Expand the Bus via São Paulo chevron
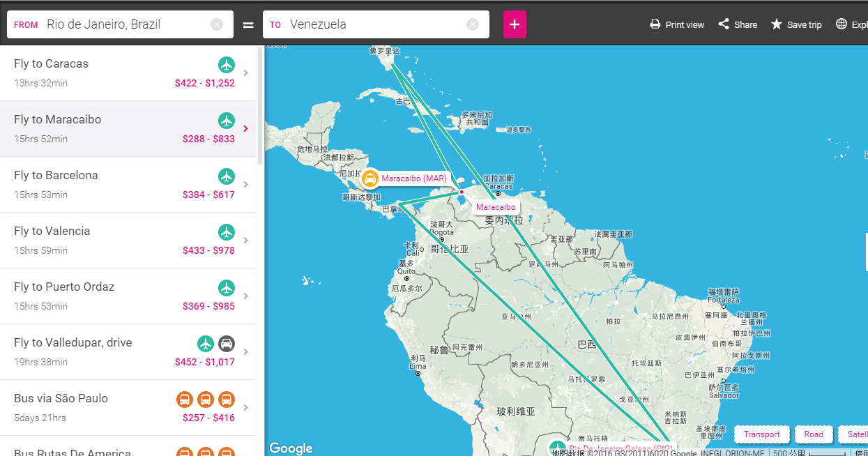 (x=245, y=407)
